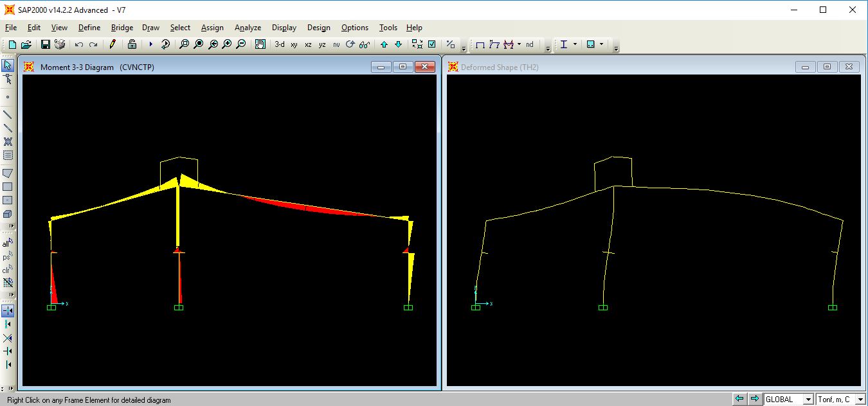Toggle snap to points and grid
This screenshot has width=868, height=406.
coord(8,310)
